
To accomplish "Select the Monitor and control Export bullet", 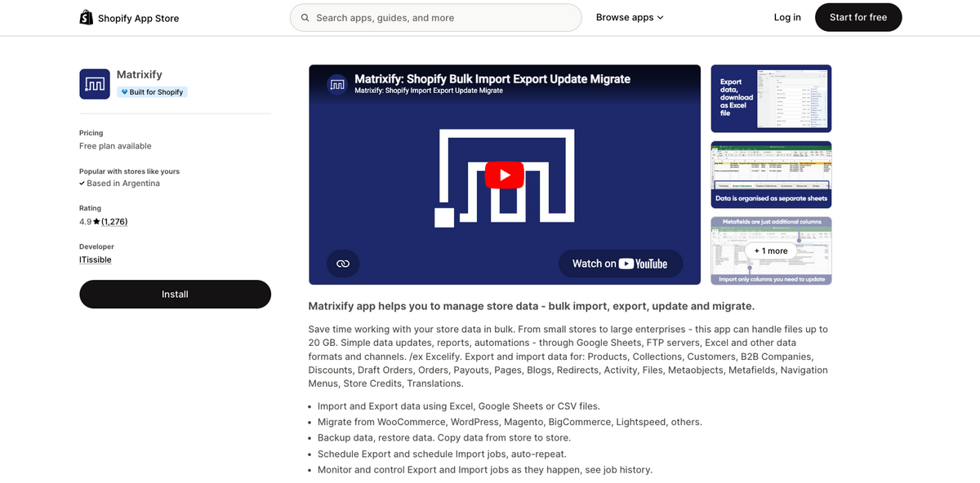I will coord(485,470).
